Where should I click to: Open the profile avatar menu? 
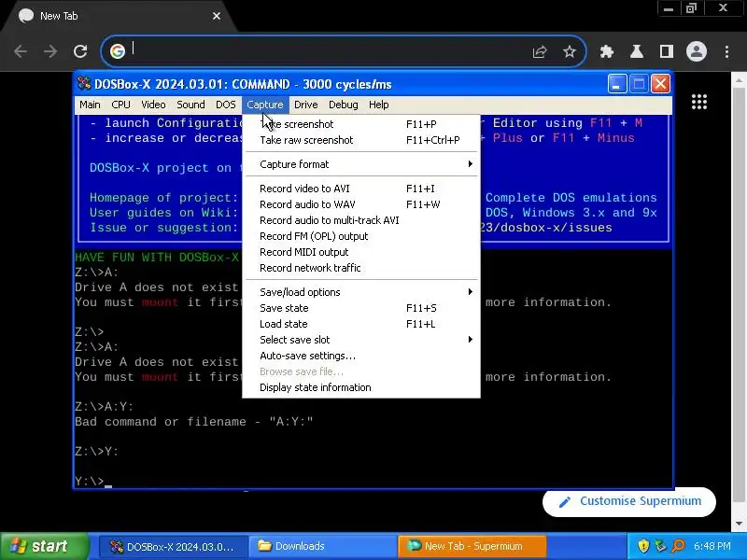696,51
